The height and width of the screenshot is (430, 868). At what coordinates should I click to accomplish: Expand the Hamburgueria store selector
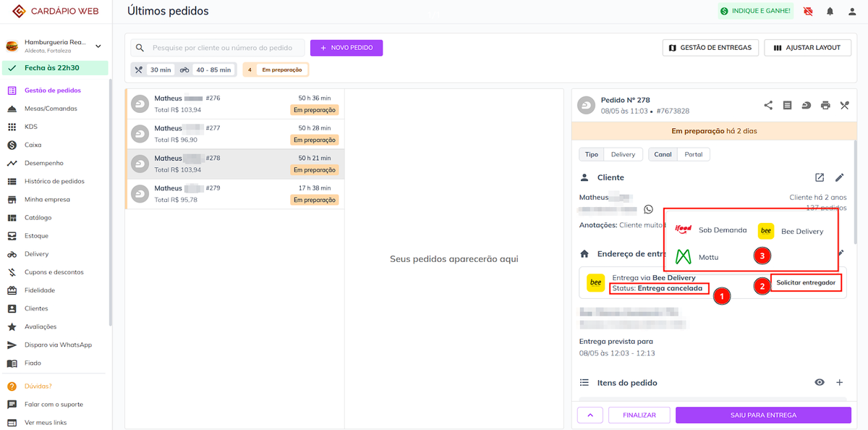point(98,46)
